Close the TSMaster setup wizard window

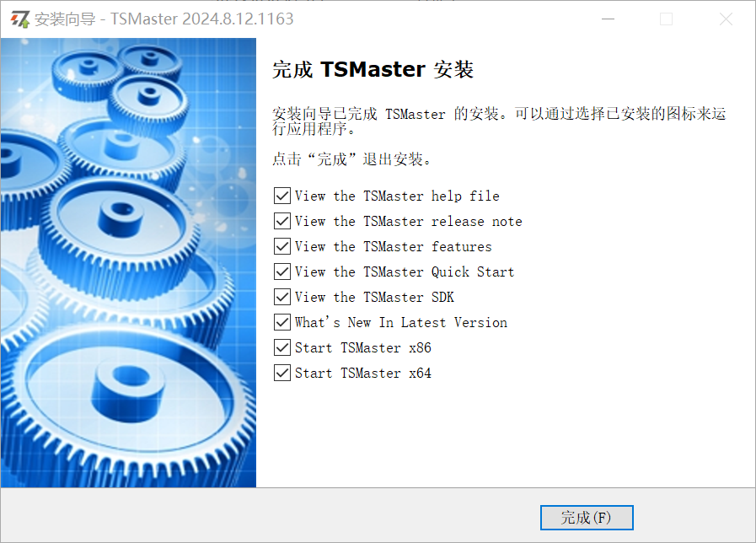coord(726,19)
